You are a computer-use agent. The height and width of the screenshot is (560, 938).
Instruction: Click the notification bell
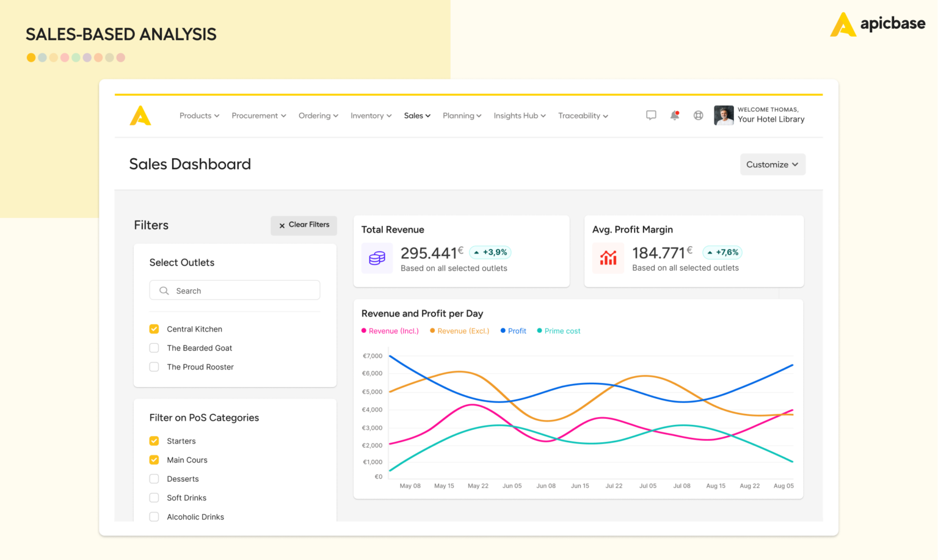[674, 115]
